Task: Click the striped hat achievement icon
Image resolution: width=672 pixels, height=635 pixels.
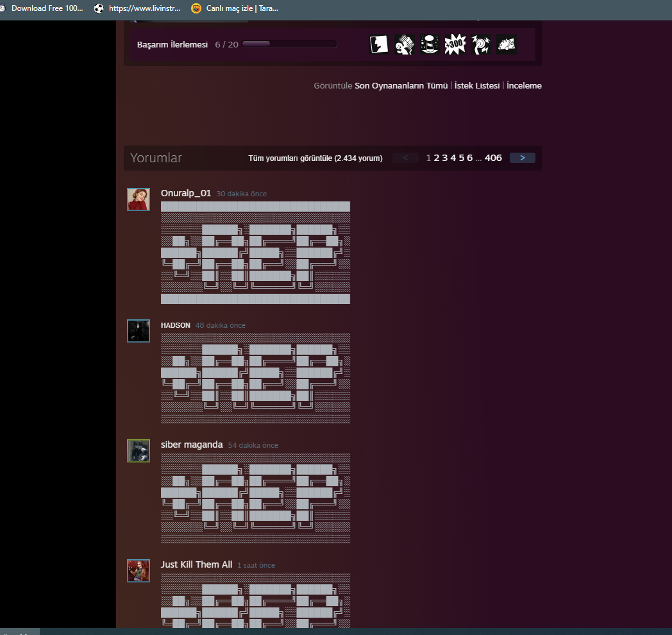Action: [430, 44]
